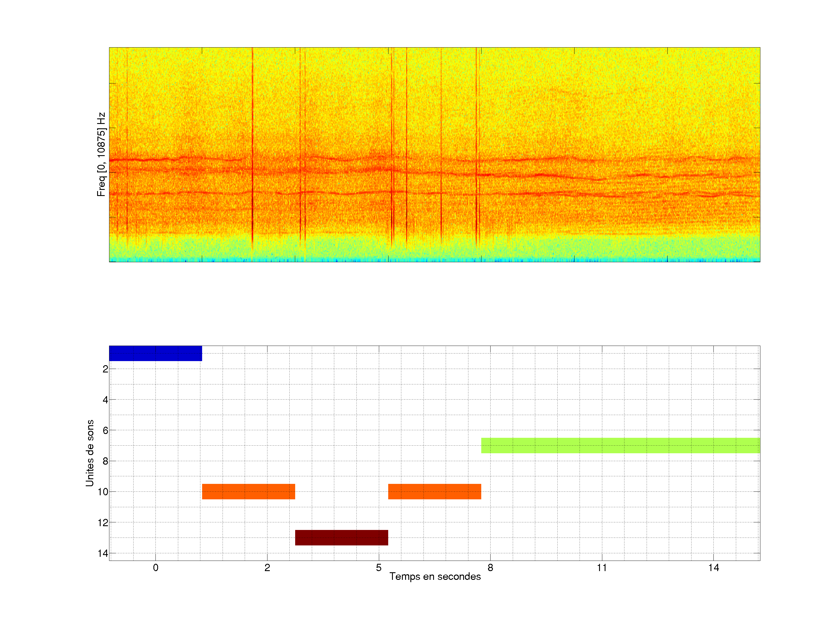Click the blue bar in row 1

click(155, 353)
